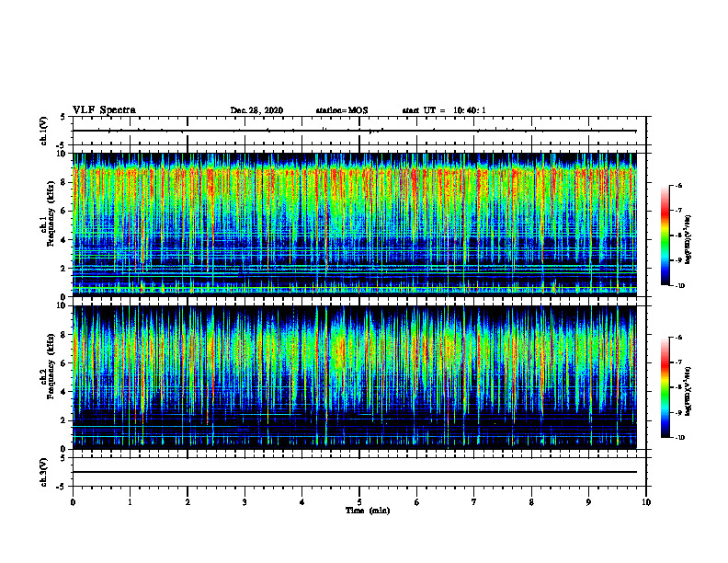Click the ch.1 colorbar "-6" label
The width and height of the screenshot is (728, 563).
click(x=678, y=186)
